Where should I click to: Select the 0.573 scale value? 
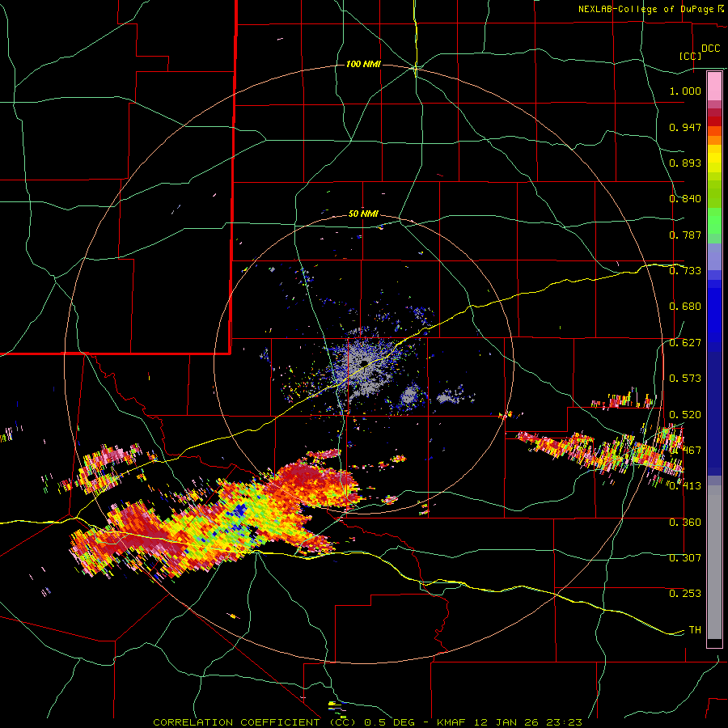point(685,379)
